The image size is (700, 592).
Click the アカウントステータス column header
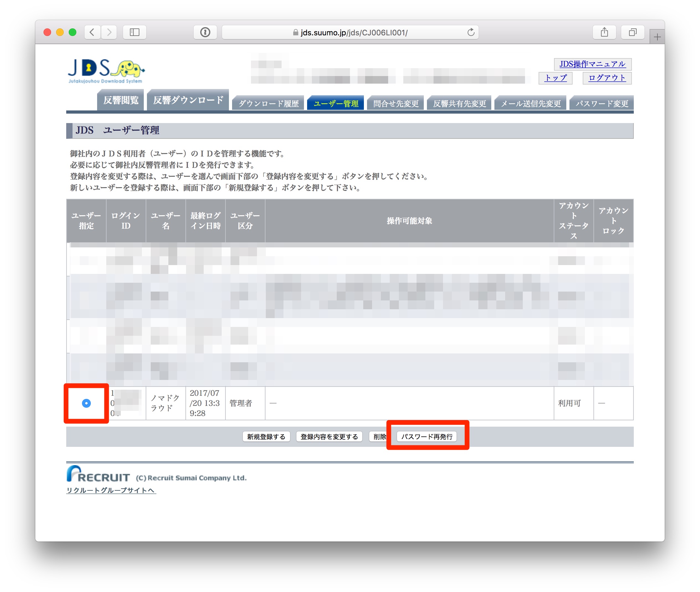(574, 221)
